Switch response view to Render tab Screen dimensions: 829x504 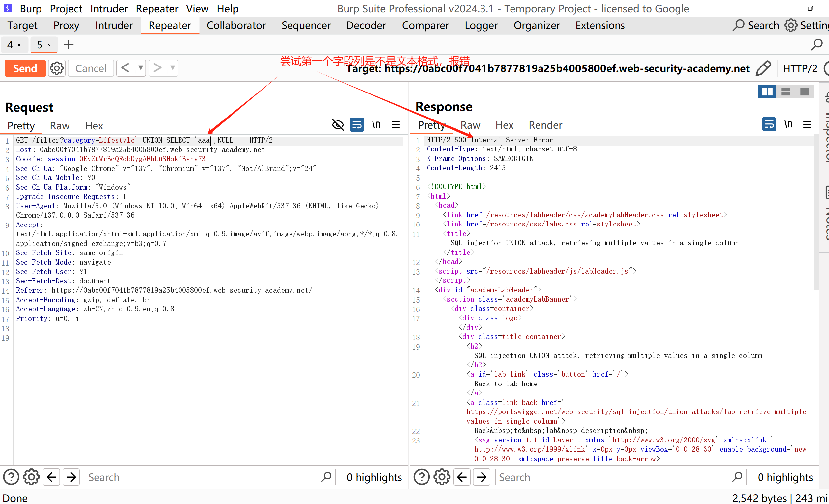point(545,125)
